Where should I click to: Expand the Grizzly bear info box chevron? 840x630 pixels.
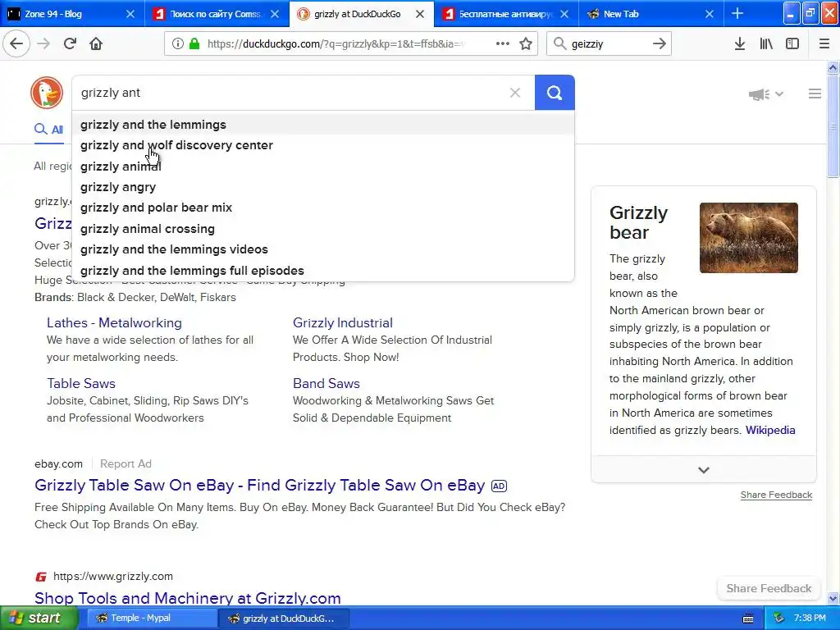point(703,470)
